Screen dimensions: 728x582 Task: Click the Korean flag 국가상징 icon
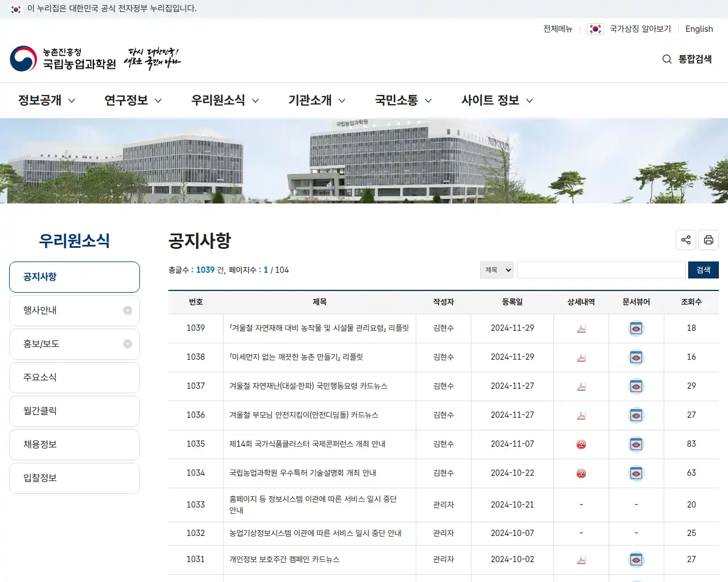coord(595,29)
